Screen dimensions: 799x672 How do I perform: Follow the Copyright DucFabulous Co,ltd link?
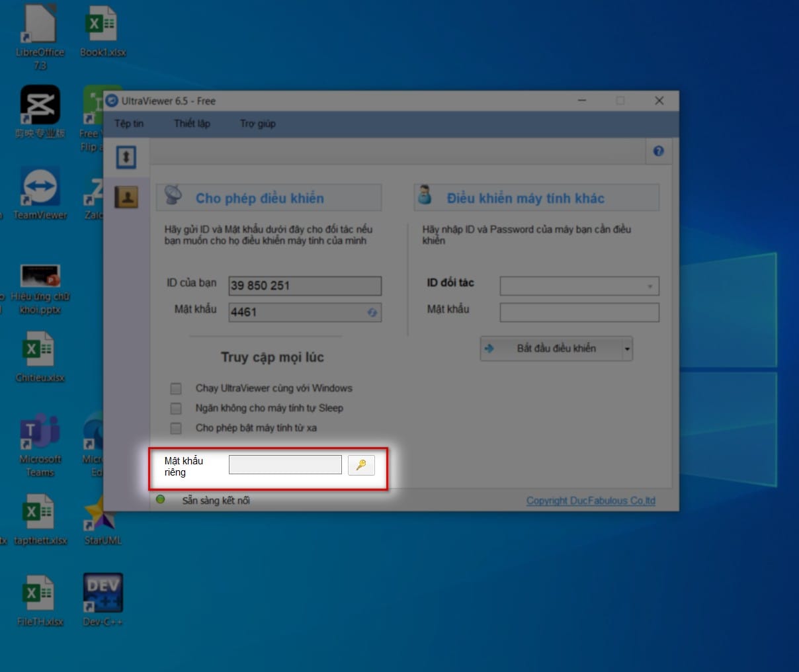pyautogui.click(x=591, y=501)
